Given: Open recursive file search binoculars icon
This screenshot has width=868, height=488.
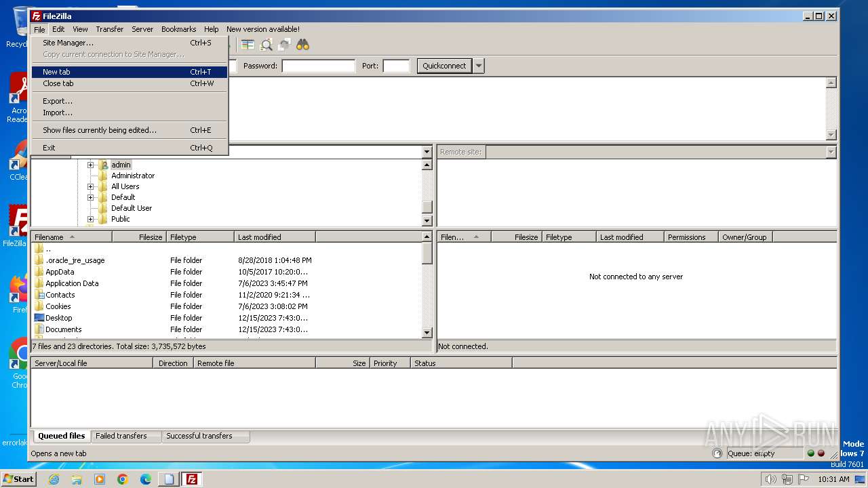Looking at the screenshot, I should coord(302,45).
